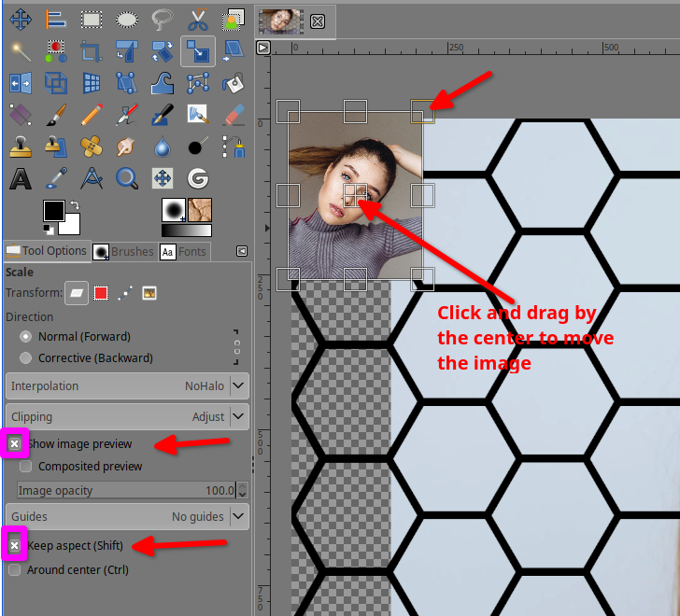Select the Zoom magnifier tool
Viewport: 680px width, 616px height.
click(x=127, y=178)
